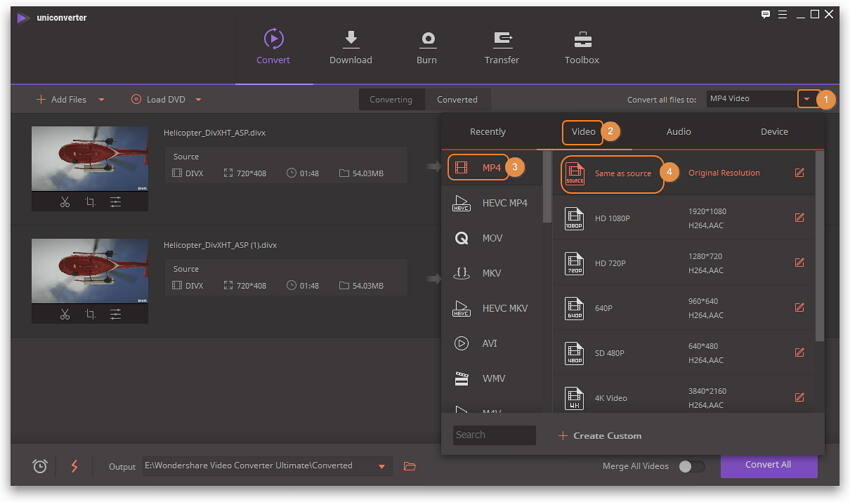Edit the Same as source preset
Image resolution: width=850 pixels, height=502 pixels.
799,173
